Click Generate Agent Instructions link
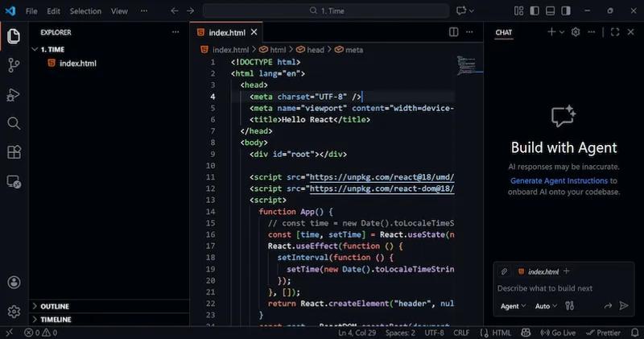Viewport: 644px width, 339px height. 559,181
